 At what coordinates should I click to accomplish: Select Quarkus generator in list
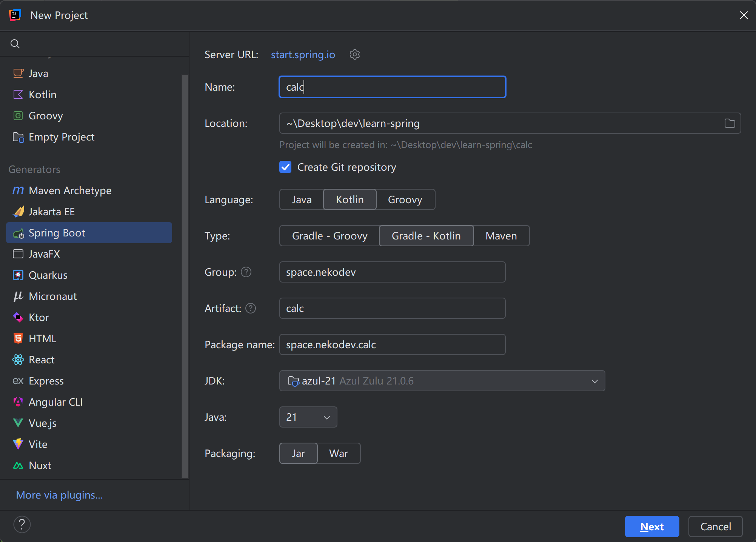89,275
